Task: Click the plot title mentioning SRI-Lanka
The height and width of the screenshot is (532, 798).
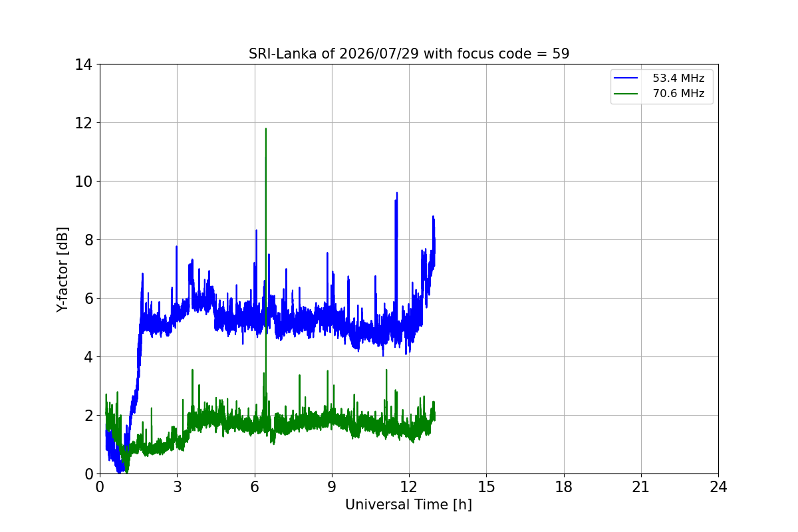Action: point(409,54)
